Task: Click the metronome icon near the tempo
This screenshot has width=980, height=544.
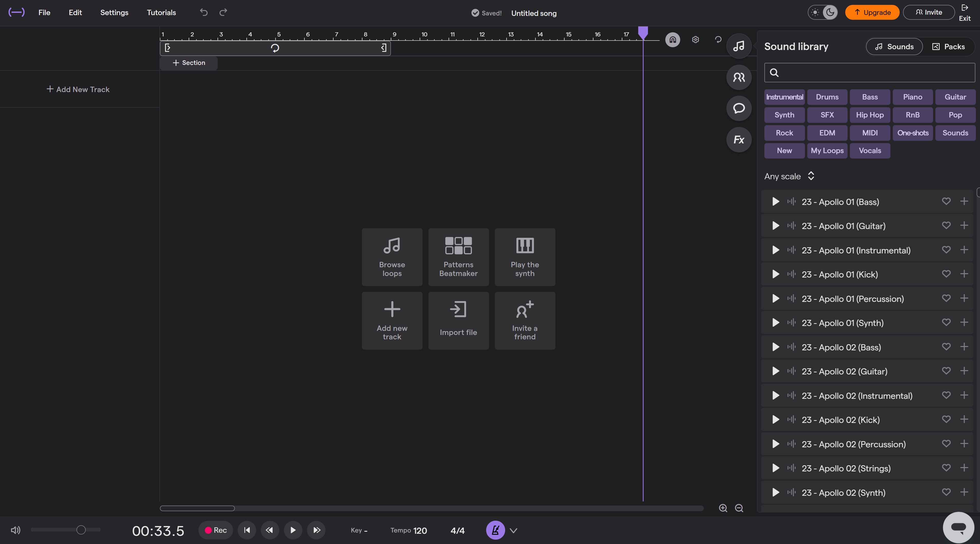Action: 495,530
